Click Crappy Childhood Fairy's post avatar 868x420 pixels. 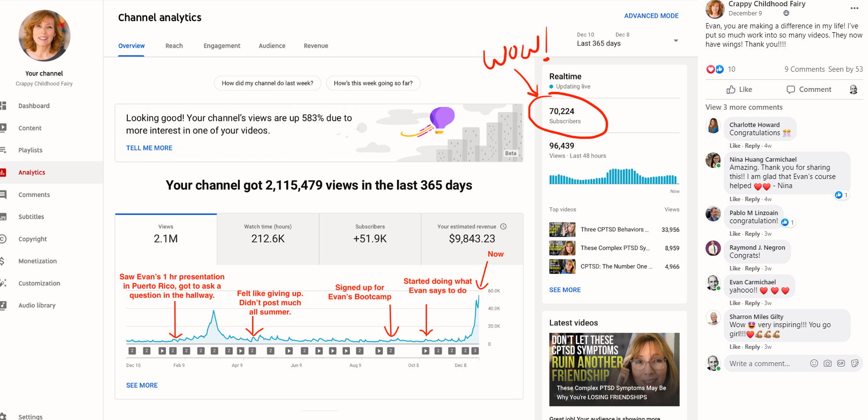tap(715, 9)
